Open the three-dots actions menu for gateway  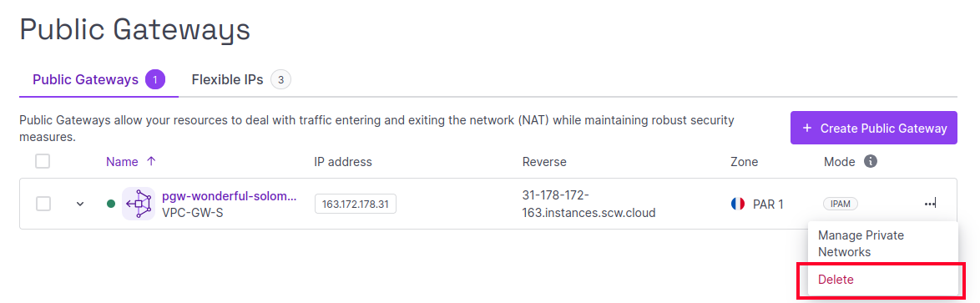930,204
